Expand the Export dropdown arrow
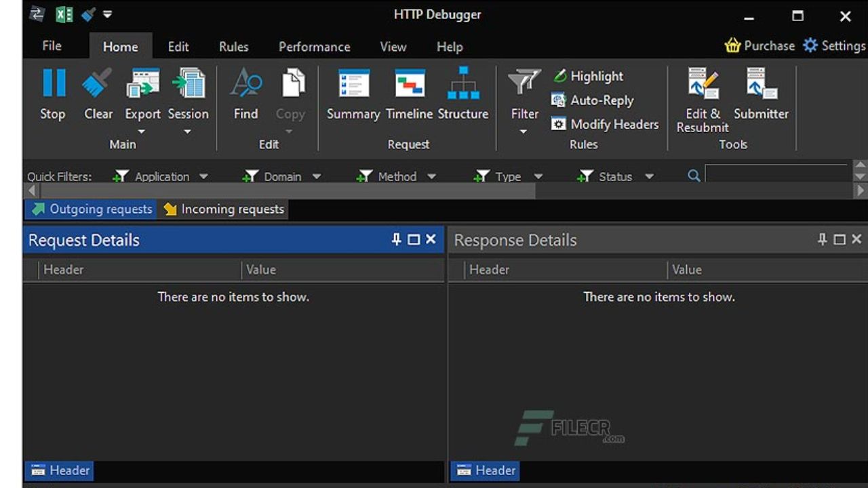 coord(142,131)
